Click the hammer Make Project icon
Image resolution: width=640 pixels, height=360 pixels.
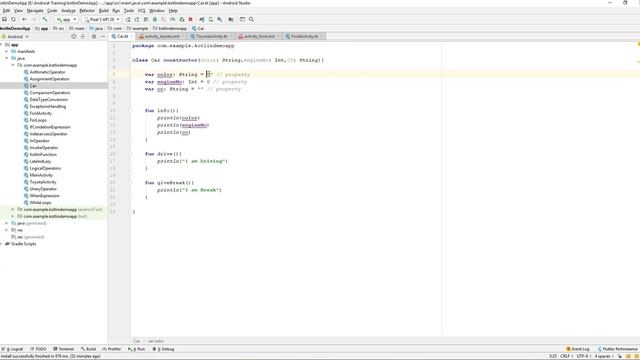pos(44,19)
